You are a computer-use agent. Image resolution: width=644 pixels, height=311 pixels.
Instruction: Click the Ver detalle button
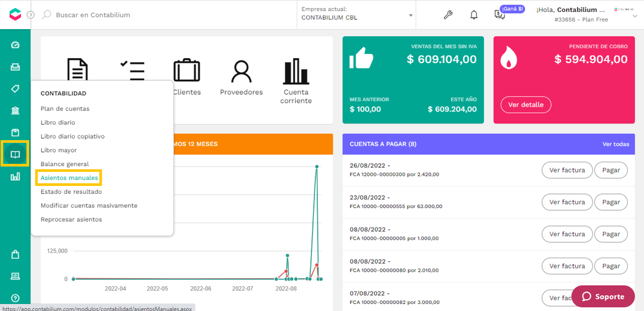click(526, 105)
